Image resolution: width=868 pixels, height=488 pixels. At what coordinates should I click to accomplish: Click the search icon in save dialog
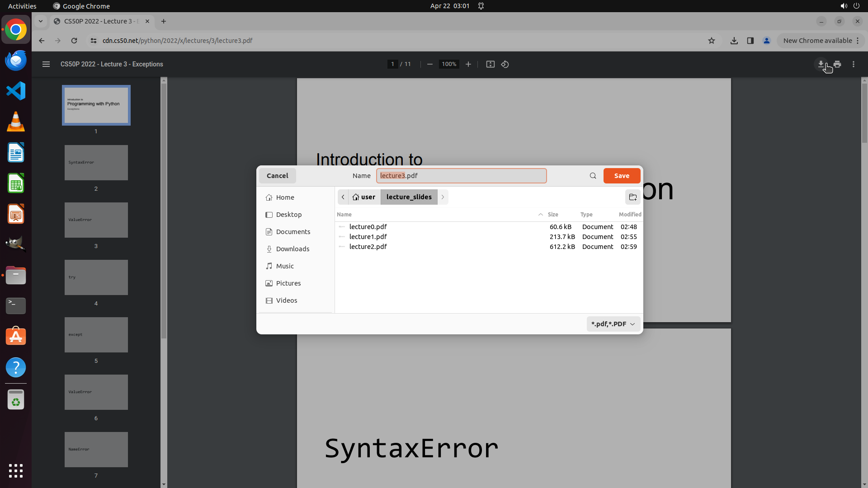coord(593,176)
